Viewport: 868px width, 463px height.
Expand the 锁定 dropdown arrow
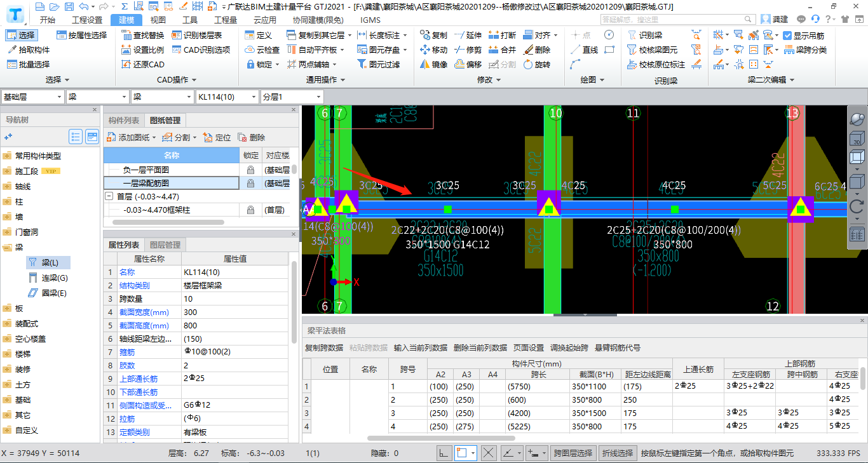point(278,64)
